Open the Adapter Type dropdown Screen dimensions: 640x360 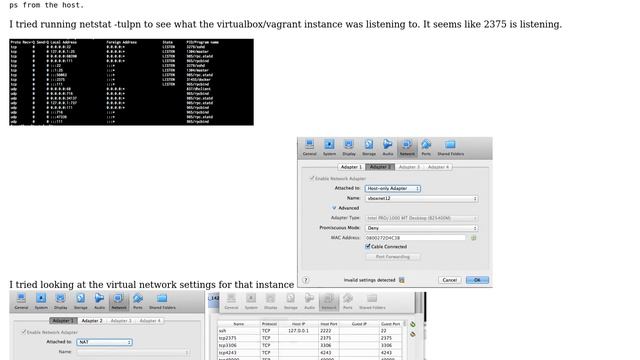pyautogui.click(x=421, y=218)
